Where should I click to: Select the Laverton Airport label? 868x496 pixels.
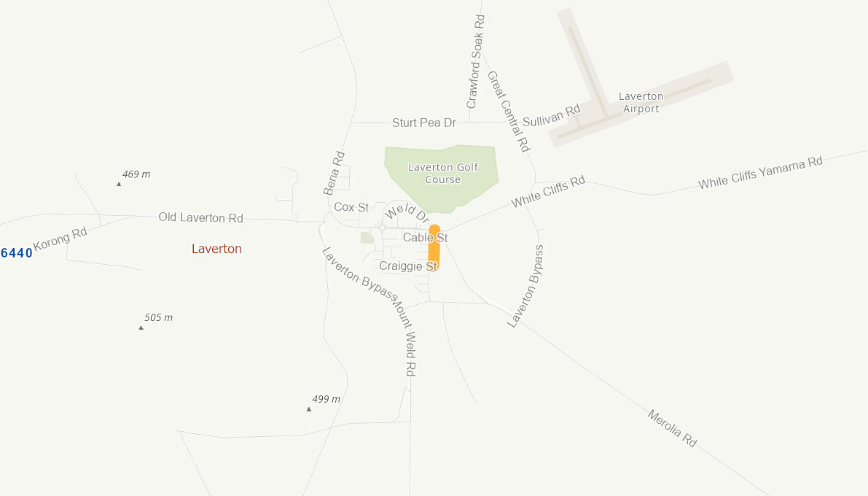[641, 103]
